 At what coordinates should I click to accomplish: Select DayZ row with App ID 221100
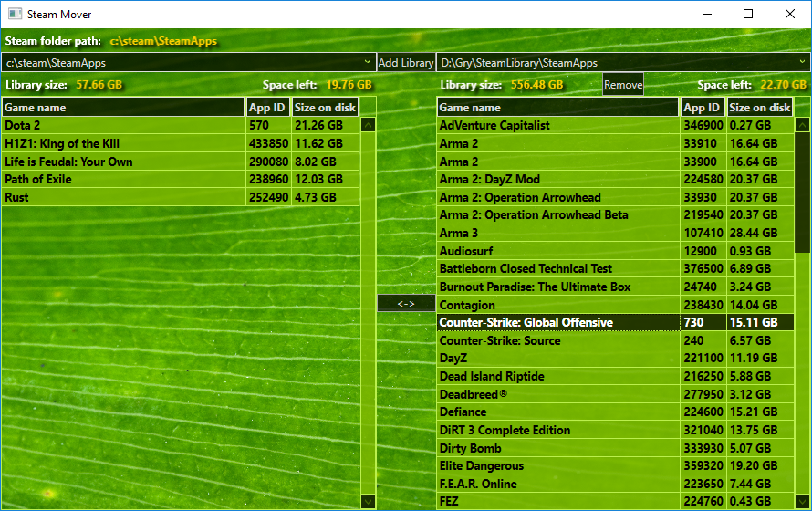(x=615, y=359)
